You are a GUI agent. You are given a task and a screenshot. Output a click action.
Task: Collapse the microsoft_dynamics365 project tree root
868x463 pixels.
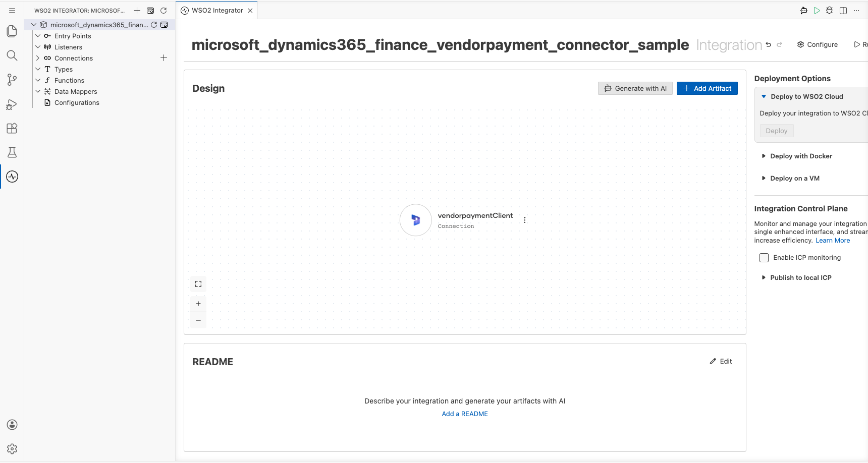34,25
